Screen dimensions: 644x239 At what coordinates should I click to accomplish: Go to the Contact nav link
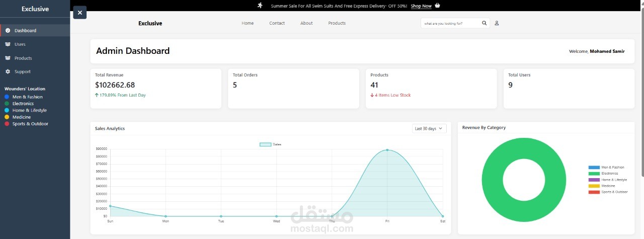point(277,23)
